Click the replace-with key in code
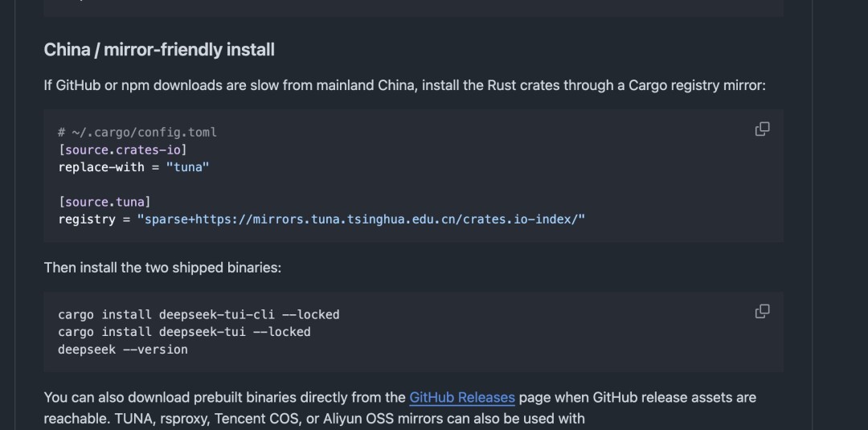This screenshot has height=430, width=868. (x=101, y=167)
